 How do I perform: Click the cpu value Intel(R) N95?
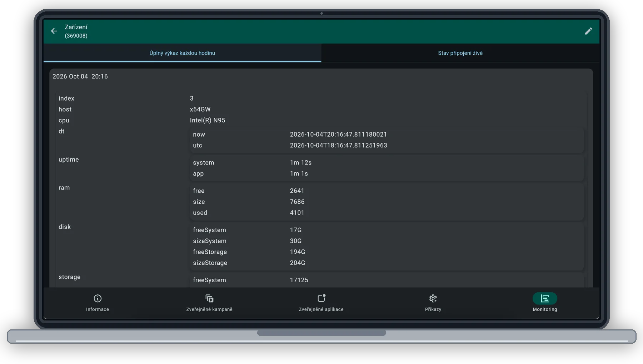tap(208, 120)
